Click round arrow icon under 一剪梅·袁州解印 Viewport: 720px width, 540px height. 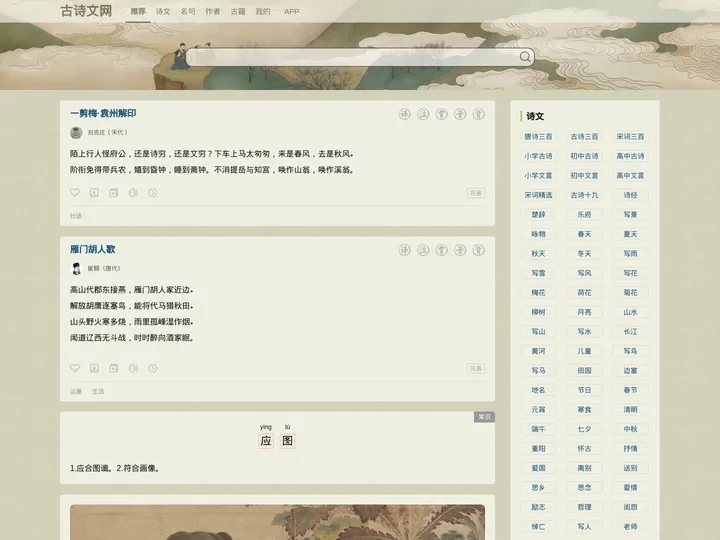coord(152,192)
